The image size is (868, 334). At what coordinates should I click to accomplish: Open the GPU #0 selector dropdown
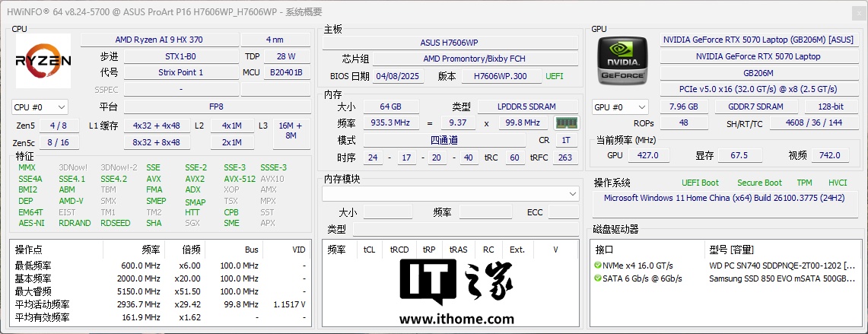click(620, 107)
